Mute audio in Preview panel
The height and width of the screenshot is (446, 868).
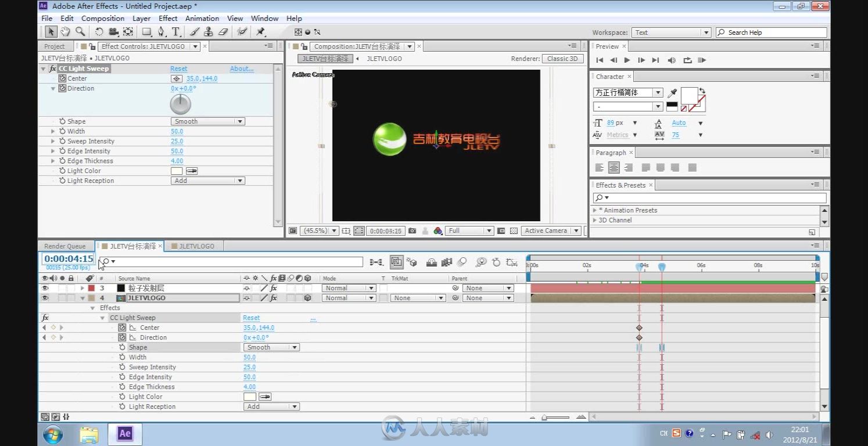point(672,60)
